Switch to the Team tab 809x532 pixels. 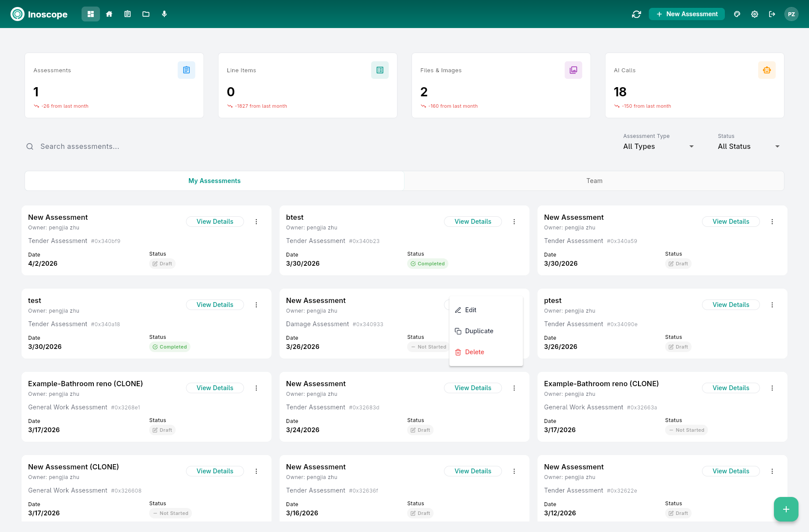click(x=594, y=180)
